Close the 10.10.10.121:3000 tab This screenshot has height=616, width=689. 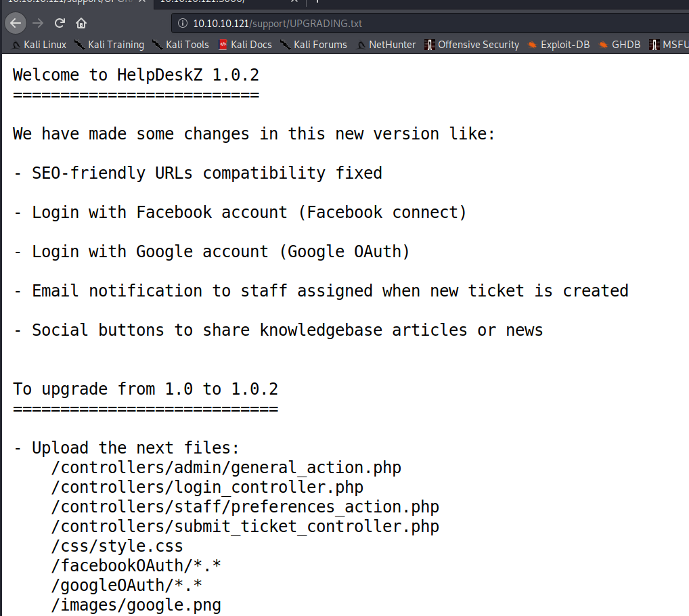[294, 2]
